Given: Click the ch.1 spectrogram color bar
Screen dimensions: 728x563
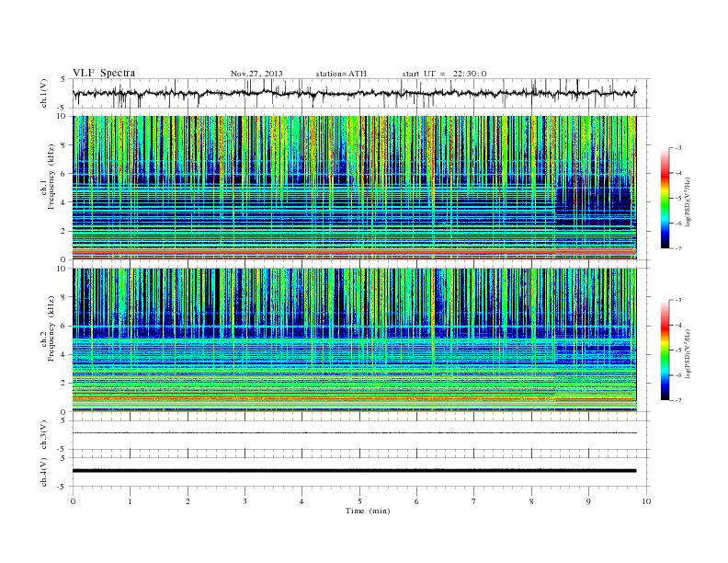Looking at the screenshot, I should [x=665, y=199].
